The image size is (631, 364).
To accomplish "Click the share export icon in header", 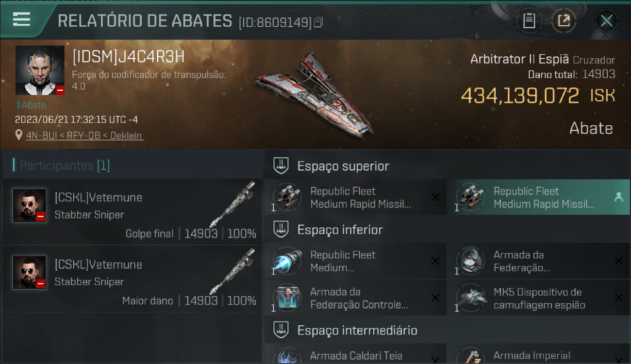I will [564, 21].
